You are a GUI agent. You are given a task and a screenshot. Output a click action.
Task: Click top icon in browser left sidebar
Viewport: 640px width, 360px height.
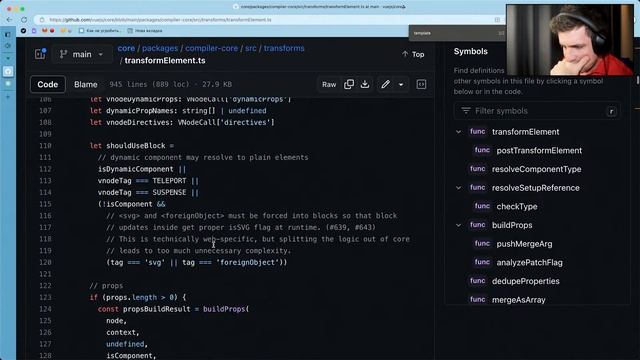click(8, 35)
